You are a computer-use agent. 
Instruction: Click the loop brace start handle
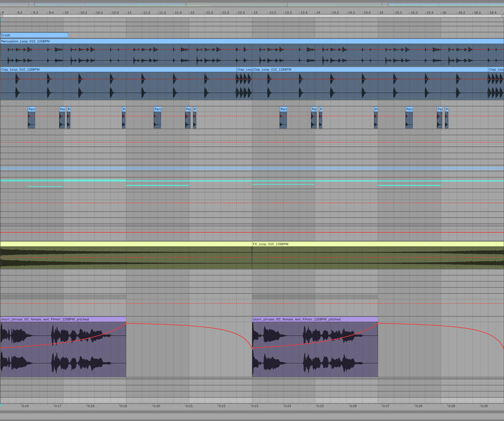pos(2,16)
